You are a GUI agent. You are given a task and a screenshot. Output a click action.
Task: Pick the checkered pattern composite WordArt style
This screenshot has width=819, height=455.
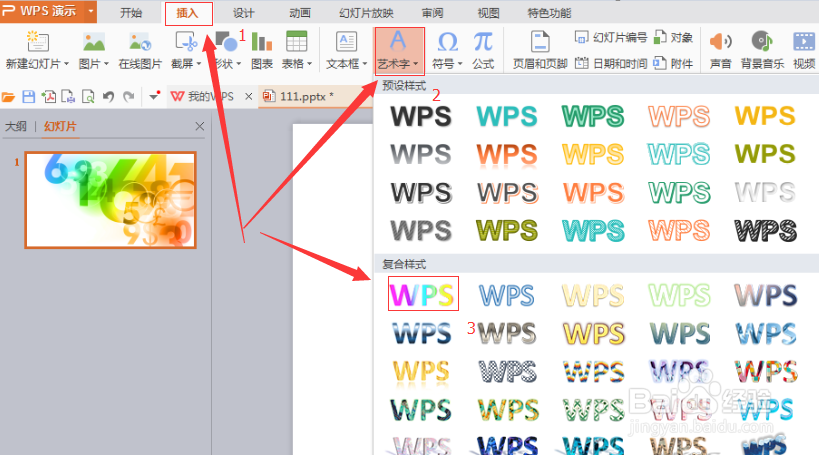coord(507,371)
